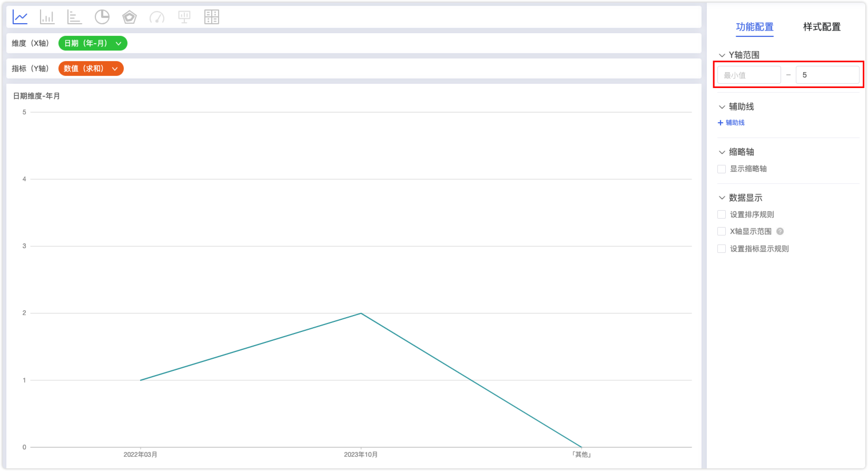This screenshot has height=471, width=868.
Task: Click the 维度（X轴）label
Action: [30, 43]
